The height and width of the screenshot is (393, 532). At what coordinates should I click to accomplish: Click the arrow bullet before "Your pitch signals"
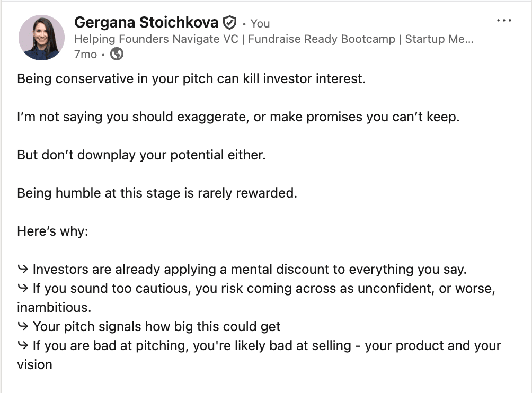23,326
